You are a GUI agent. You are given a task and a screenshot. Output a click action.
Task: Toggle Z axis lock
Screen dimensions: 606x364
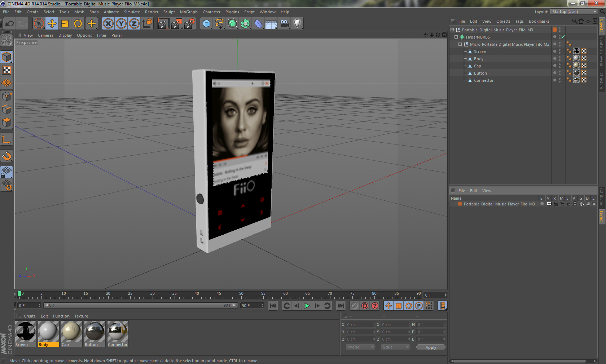pyautogui.click(x=134, y=24)
